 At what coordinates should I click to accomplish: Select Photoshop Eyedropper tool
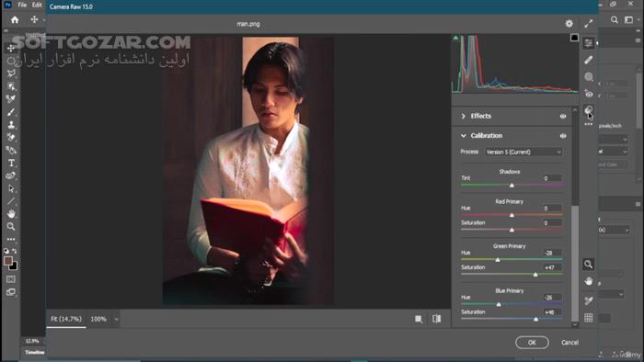click(11, 99)
